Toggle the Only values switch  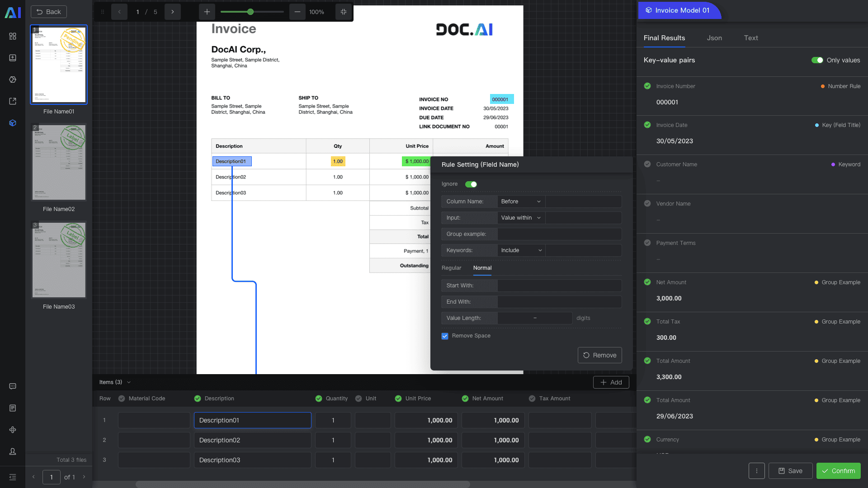point(817,60)
